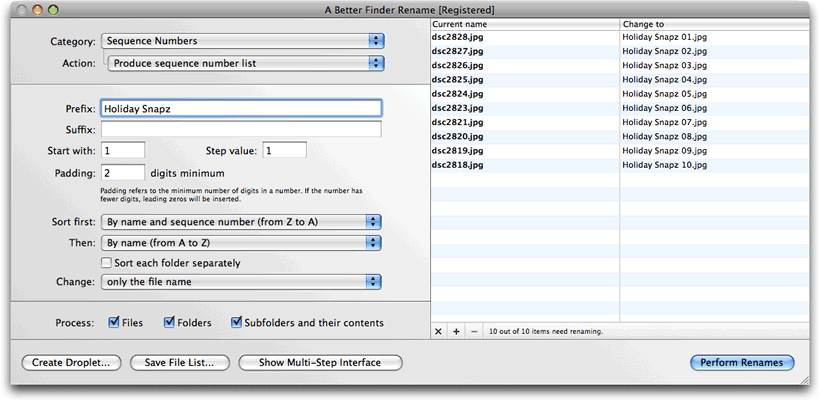820x402 pixels.
Task: Click the Perform Renames button
Action: point(742,362)
